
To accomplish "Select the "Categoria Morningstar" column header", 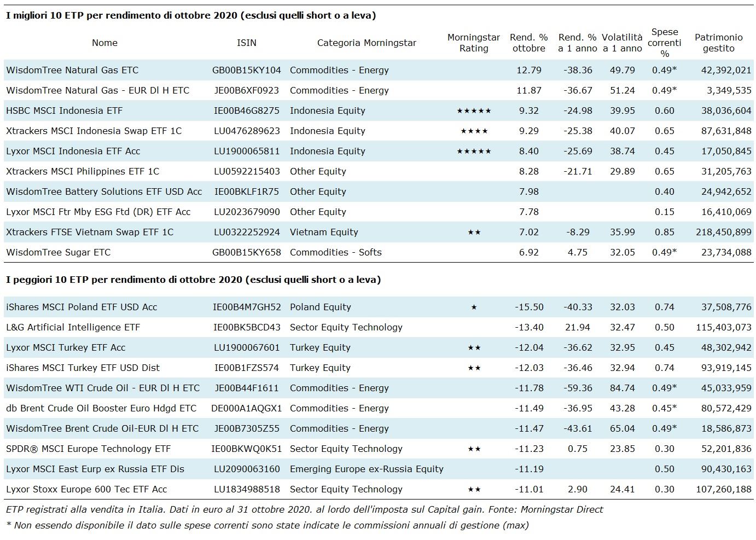I will tap(367, 43).
